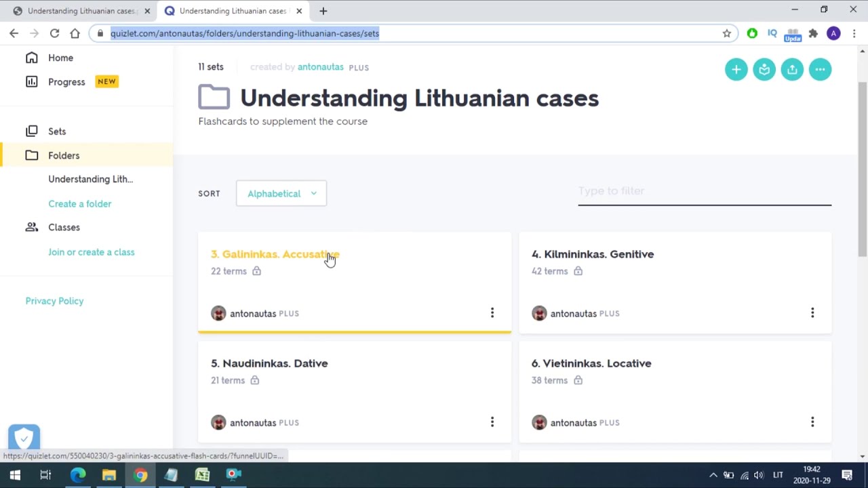The width and height of the screenshot is (868, 488).
Task: Click the lock icon on Naudininkas set
Action: point(254,380)
